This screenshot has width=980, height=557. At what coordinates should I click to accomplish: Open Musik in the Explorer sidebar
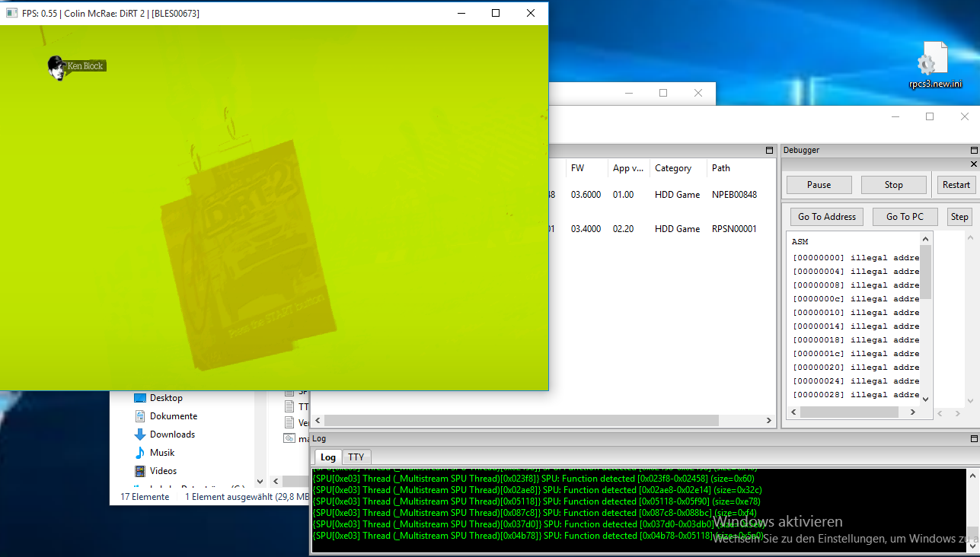tap(162, 453)
